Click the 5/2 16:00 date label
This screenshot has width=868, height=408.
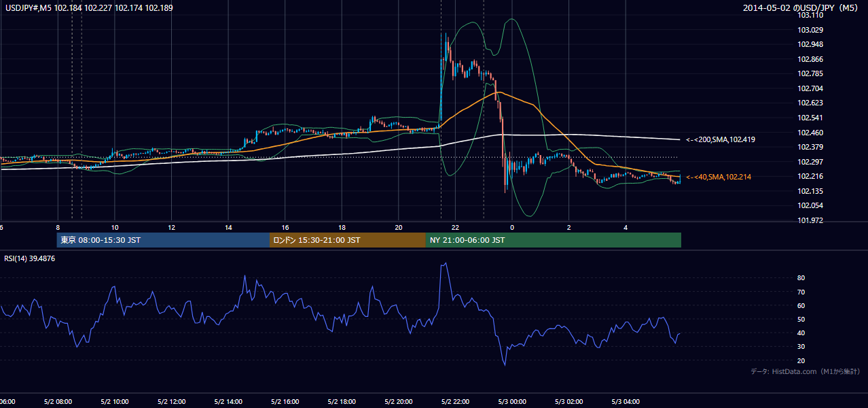point(285,402)
